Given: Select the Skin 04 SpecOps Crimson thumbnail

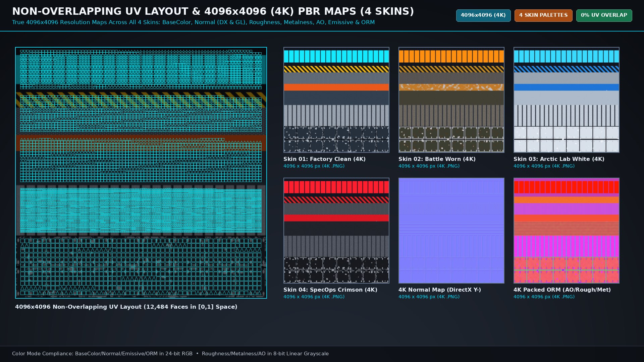Looking at the screenshot, I should point(336,231).
